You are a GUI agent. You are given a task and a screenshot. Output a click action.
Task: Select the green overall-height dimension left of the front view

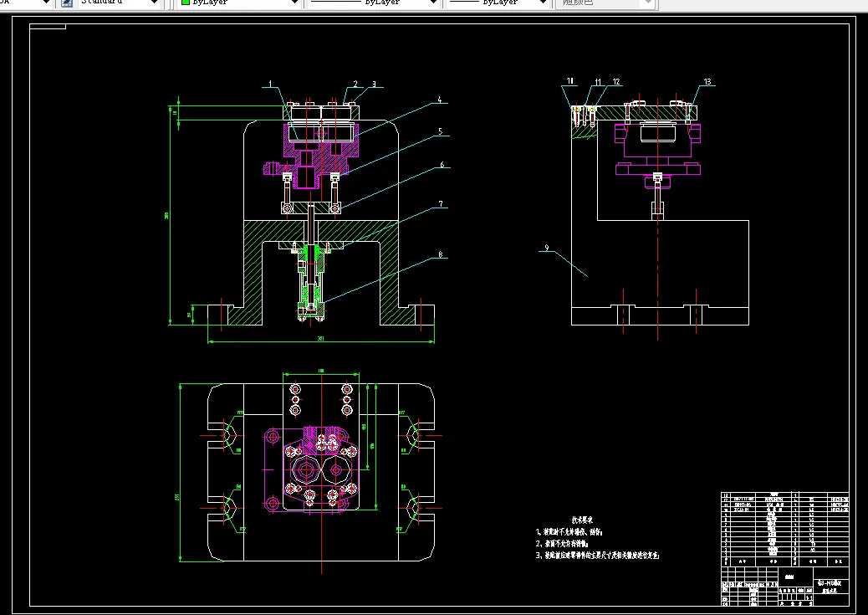tap(170, 215)
